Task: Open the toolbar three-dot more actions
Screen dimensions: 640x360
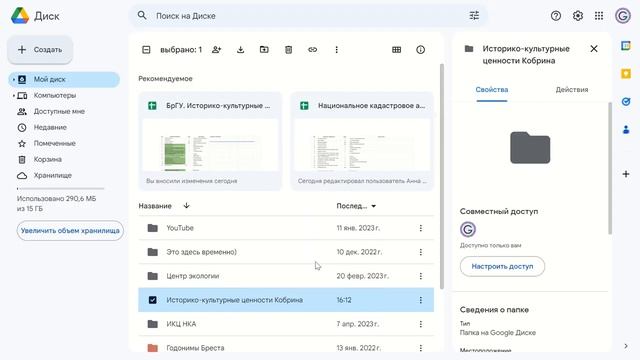Action: [336, 50]
